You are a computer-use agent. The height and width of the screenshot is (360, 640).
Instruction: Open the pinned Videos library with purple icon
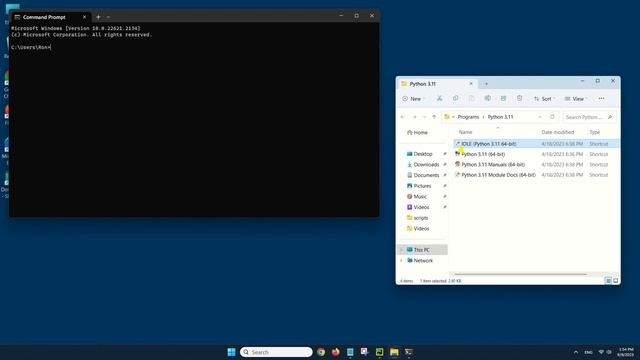418,207
